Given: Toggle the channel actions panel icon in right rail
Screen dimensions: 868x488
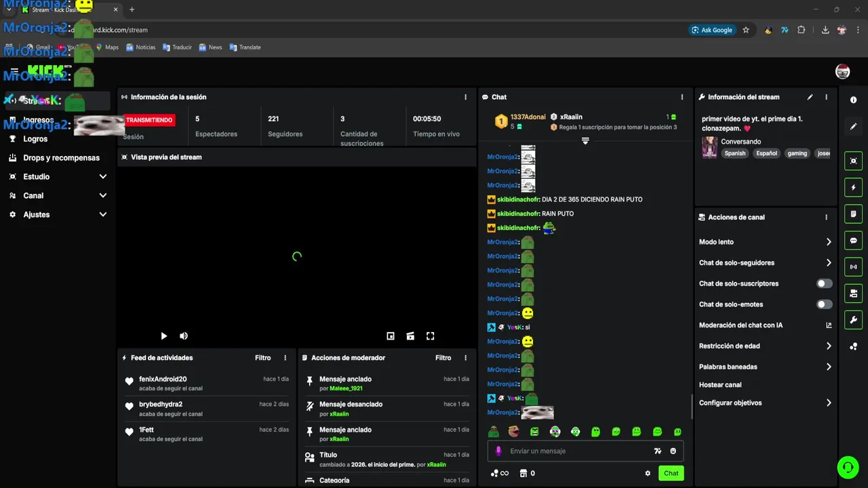Looking at the screenshot, I should pyautogui.click(x=853, y=293).
